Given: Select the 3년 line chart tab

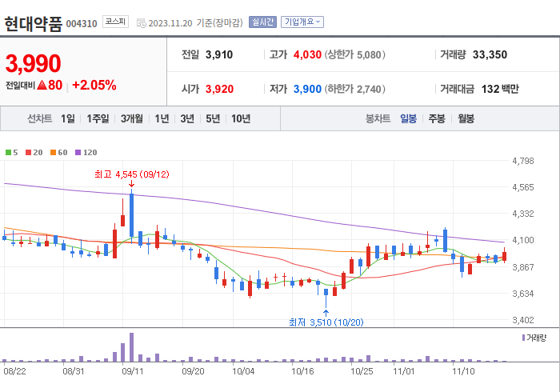Looking at the screenshot, I should tap(187, 118).
